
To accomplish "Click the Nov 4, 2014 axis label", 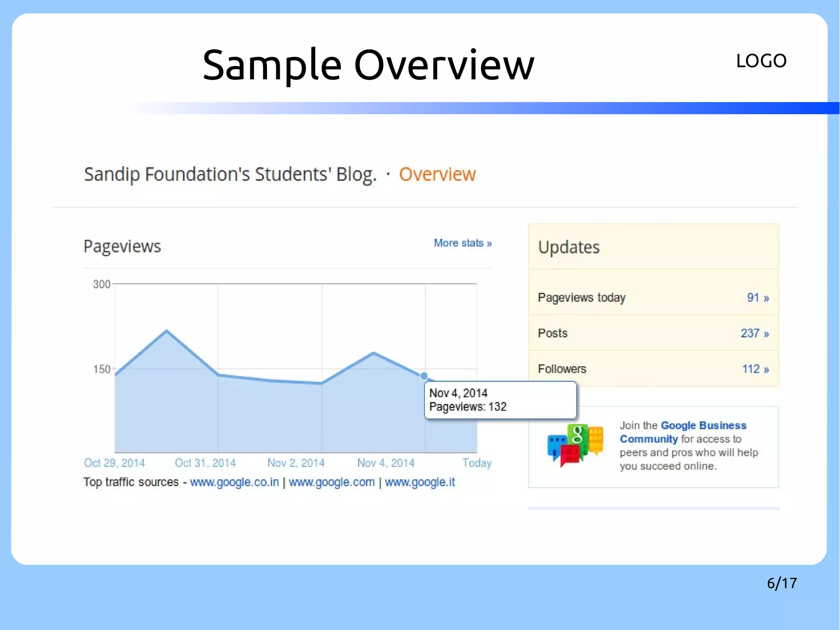I will 386,463.
